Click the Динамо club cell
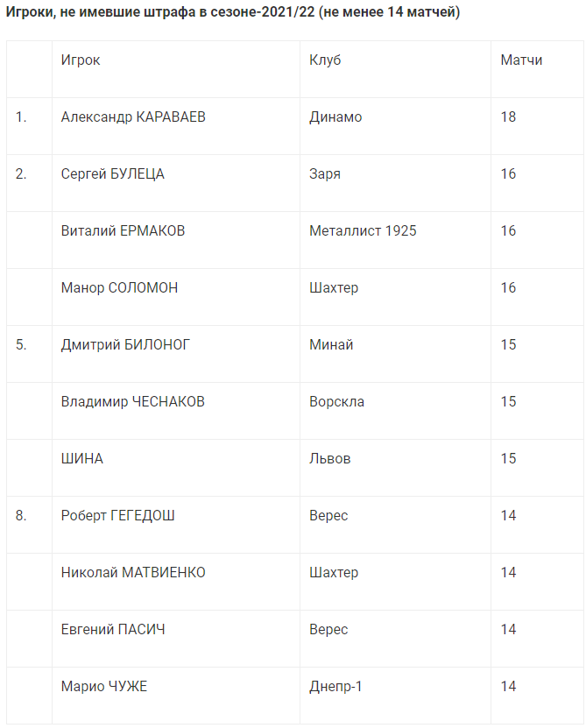 click(335, 117)
